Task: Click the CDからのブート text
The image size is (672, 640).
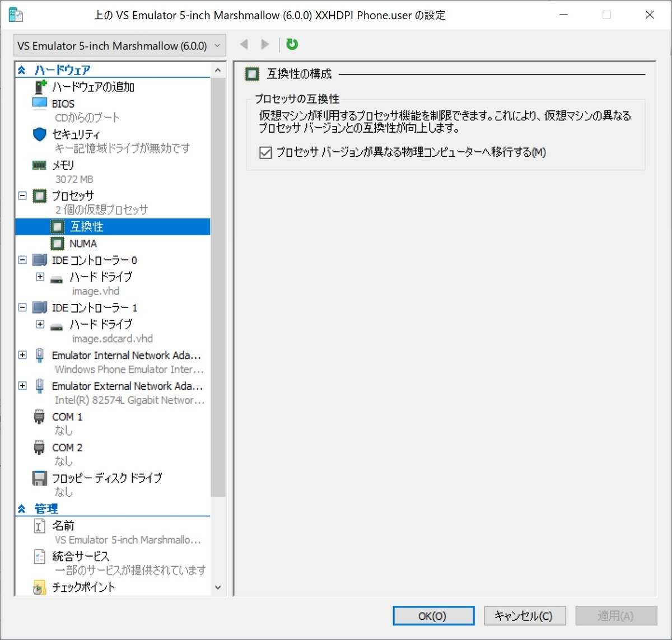Action: coord(87,118)
